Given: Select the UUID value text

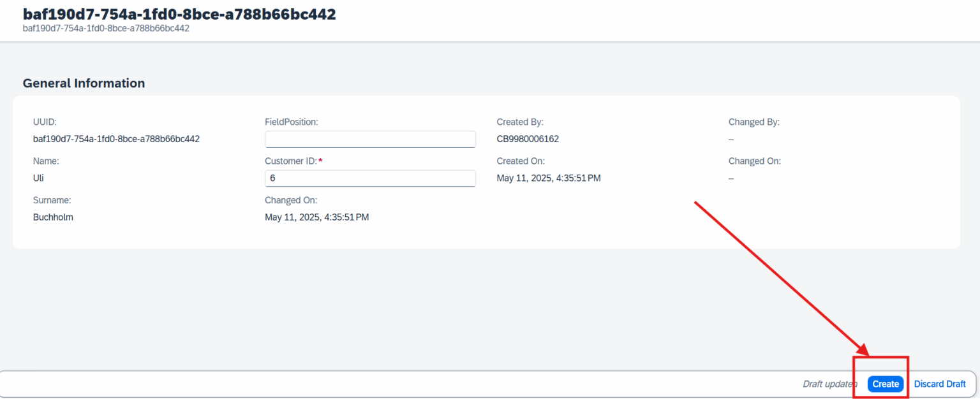Looking at the screenshot, I should [x=116, y=139].
